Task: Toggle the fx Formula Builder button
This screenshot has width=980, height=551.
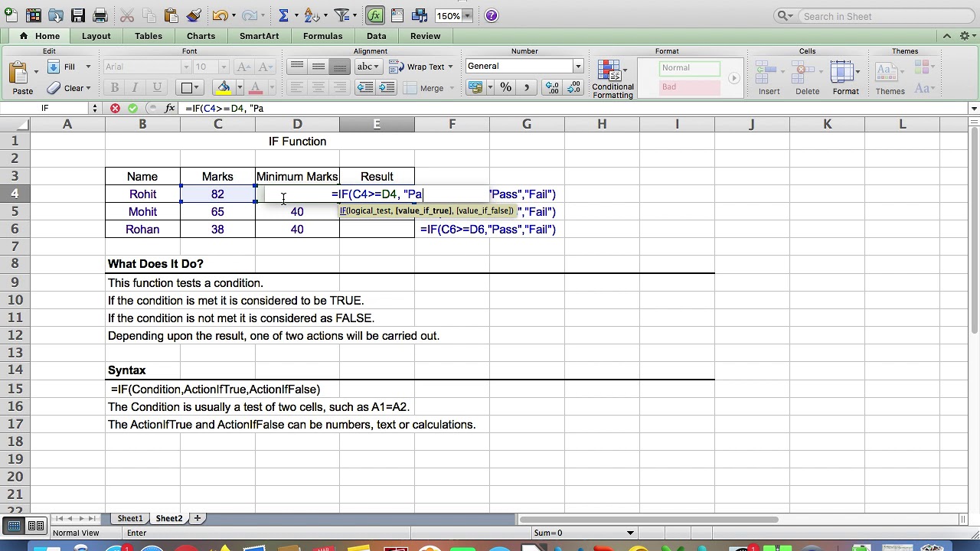Action: click(374, 15)
